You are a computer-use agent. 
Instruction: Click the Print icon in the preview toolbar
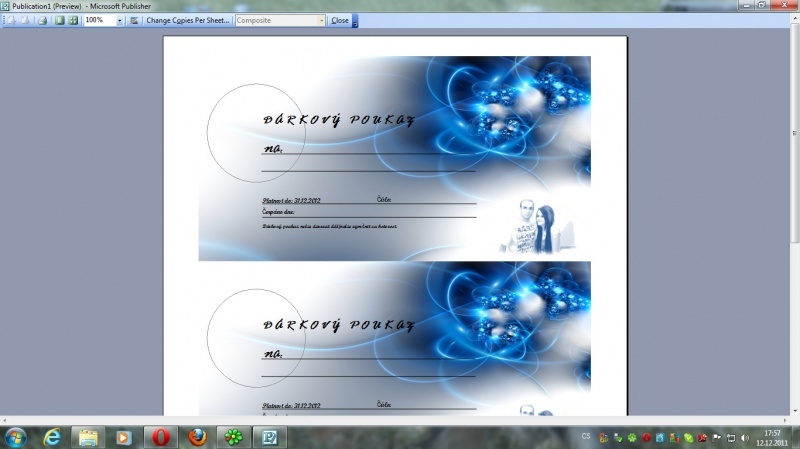point(42,20)
